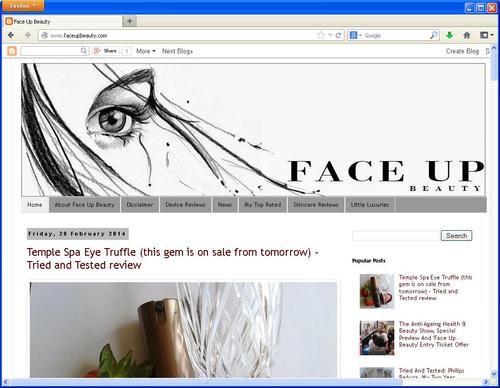Open the downloads green arrow icon

450,35
